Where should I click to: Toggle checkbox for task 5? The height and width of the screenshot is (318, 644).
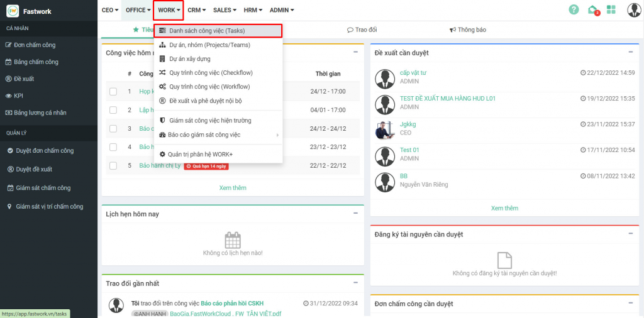(x=113, y=166)
